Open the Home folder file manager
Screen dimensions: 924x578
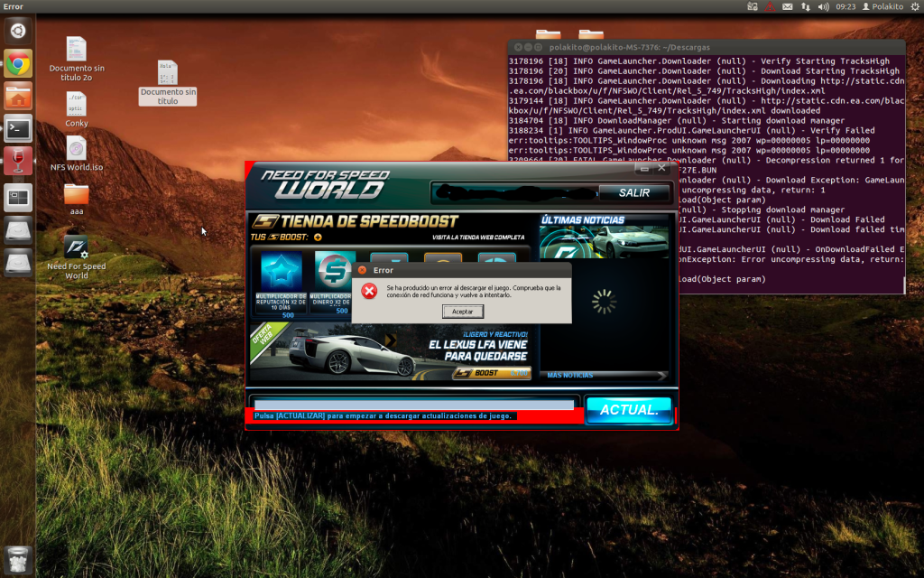[x=18, y=96]
